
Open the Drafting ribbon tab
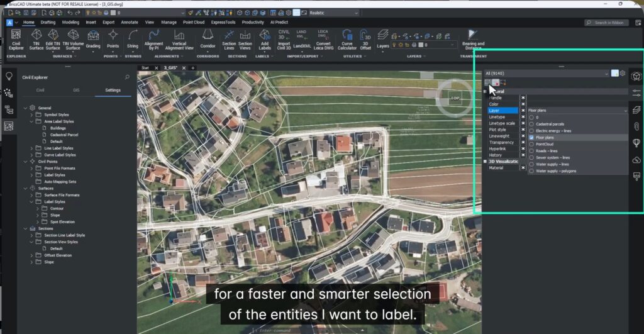(48, 22)
